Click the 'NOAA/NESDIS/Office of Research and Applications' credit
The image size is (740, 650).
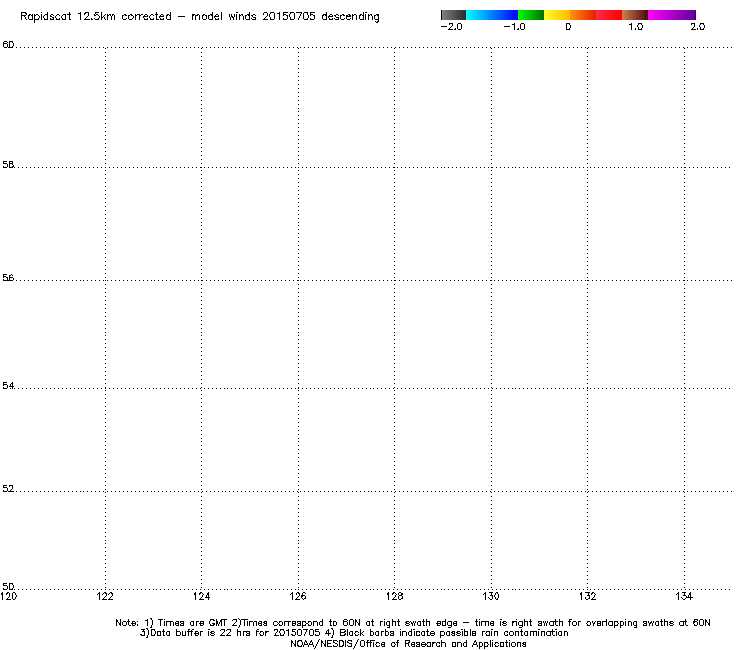(x=408, y=644)
